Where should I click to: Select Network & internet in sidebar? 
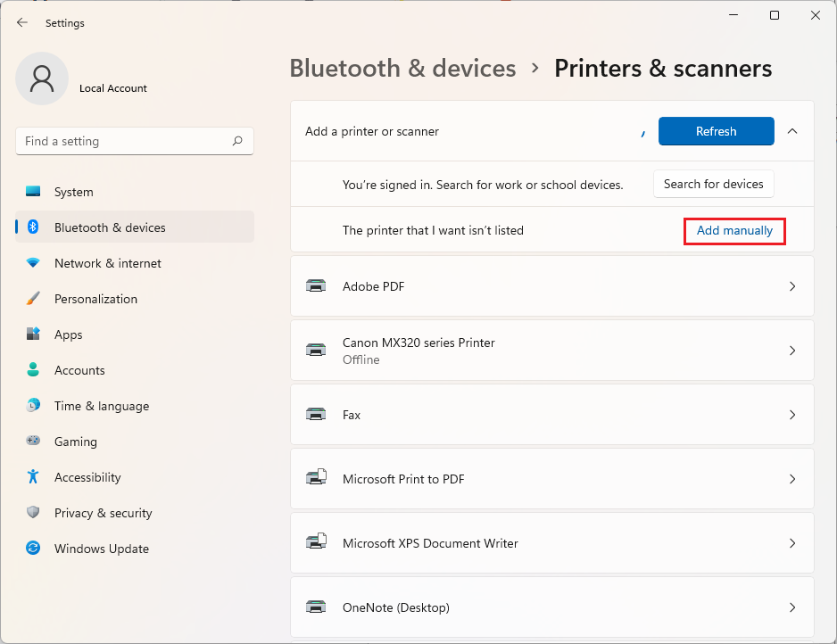[x=107, y=263]
